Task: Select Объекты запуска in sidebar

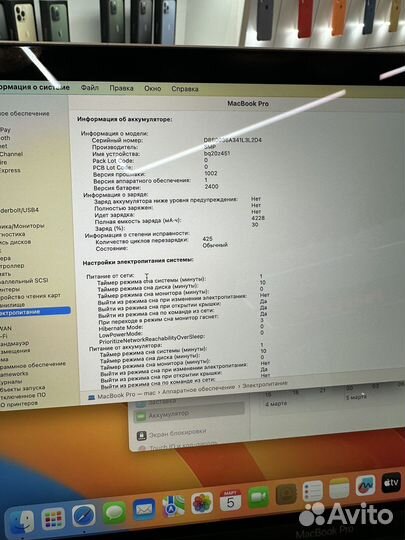Action: pos(22,388)
